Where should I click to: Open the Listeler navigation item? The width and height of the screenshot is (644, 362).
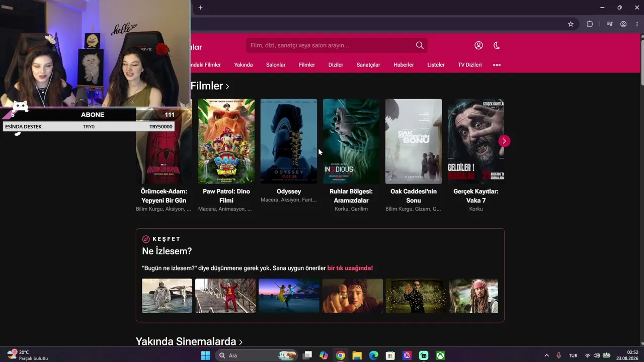click(436, 65)
